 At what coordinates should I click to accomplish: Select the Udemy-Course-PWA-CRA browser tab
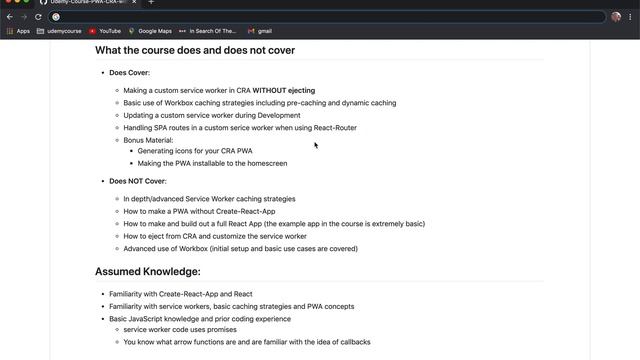click(88, 2)
